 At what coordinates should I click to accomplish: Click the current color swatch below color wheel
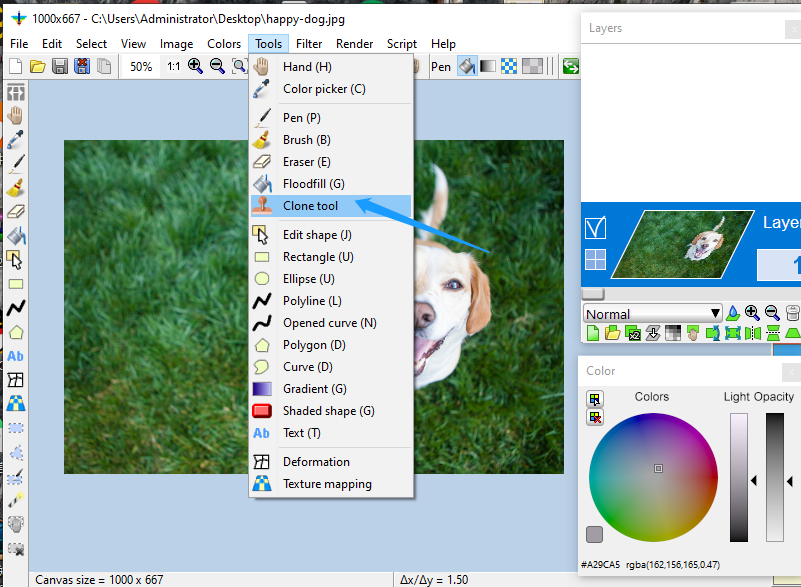coord(595,534)
